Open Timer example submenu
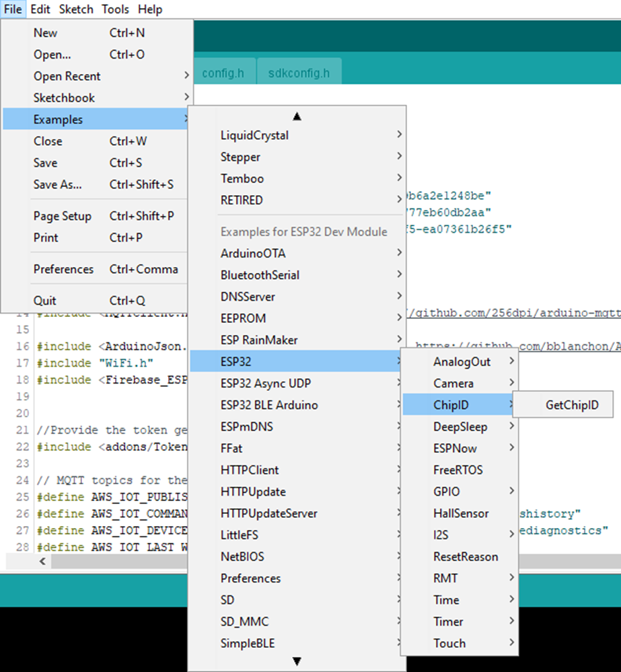Viewport: 621px width, 672px height. [460, 621]
